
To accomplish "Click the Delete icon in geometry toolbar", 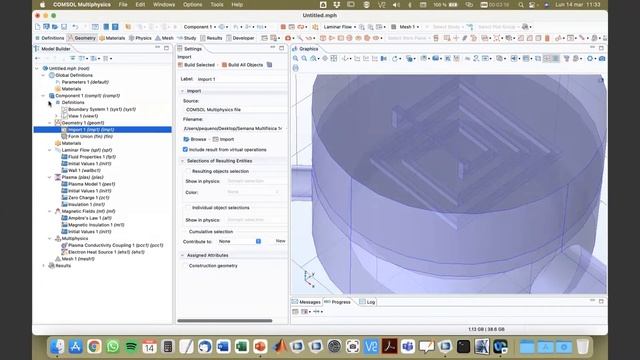I will (547, 38).
